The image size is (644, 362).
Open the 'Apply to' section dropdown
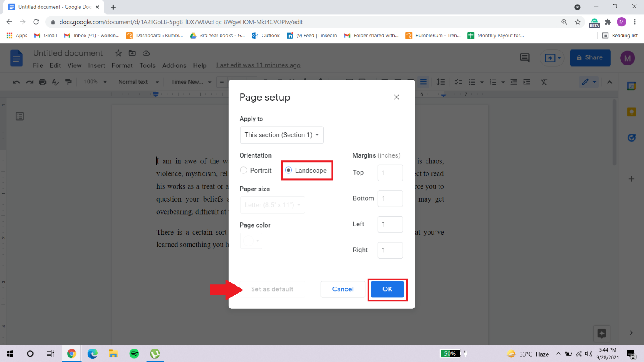coord(281,135)
